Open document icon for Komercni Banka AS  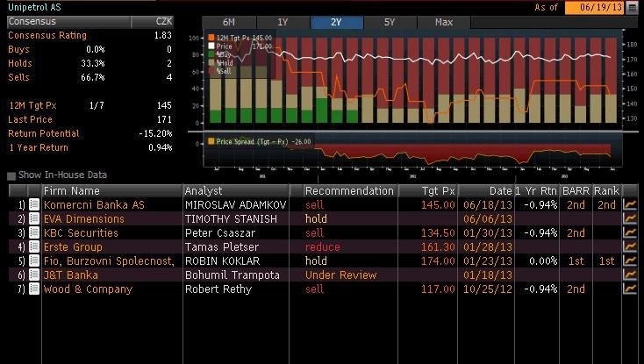tap(34, 204)
